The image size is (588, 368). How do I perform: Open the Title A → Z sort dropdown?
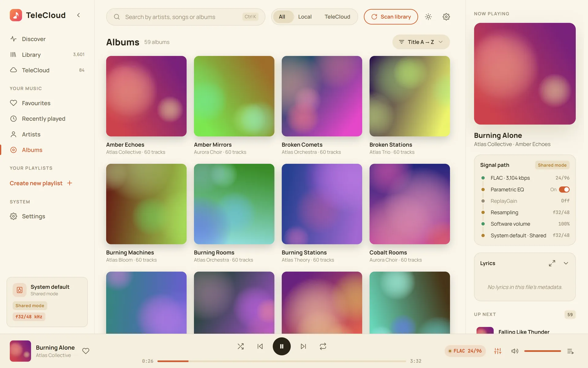tap(421, 42)
